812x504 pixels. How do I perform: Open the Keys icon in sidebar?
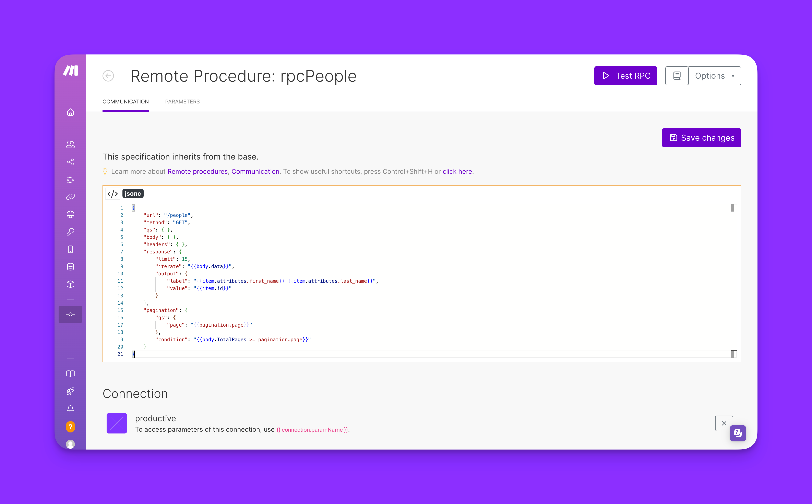point(70,232)
